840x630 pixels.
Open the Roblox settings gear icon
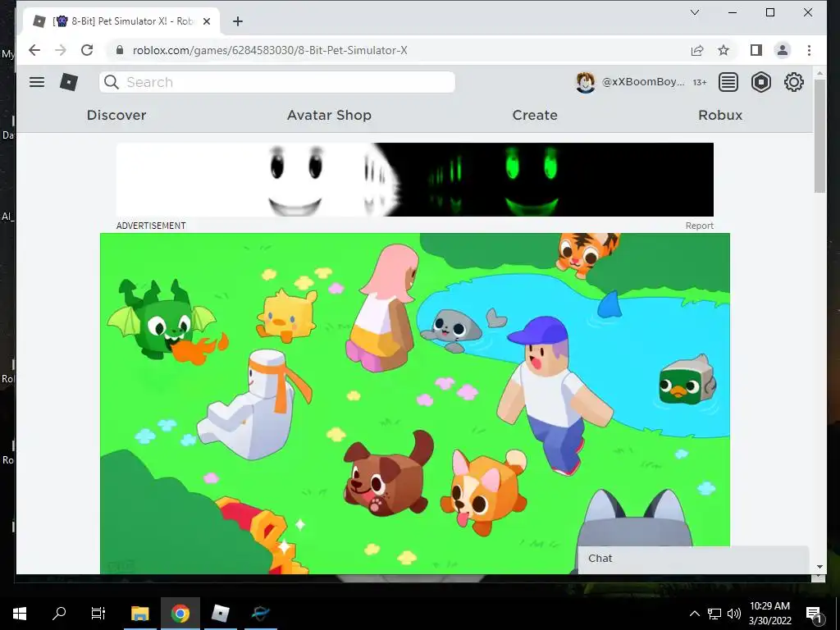(x=794, y=82)
